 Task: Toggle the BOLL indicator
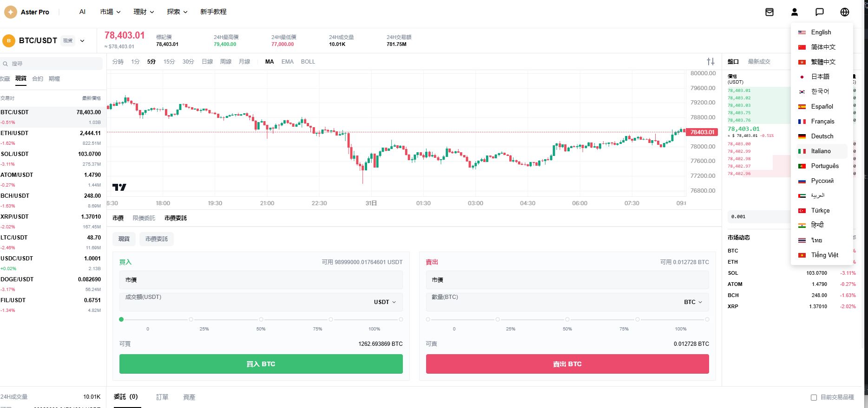pyautogui.click(x=308, y=61)
